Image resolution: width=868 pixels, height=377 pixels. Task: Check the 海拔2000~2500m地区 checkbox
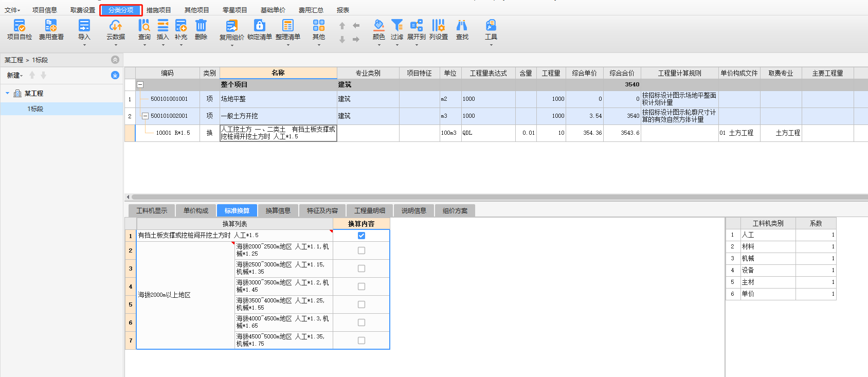tap(361, 250)
